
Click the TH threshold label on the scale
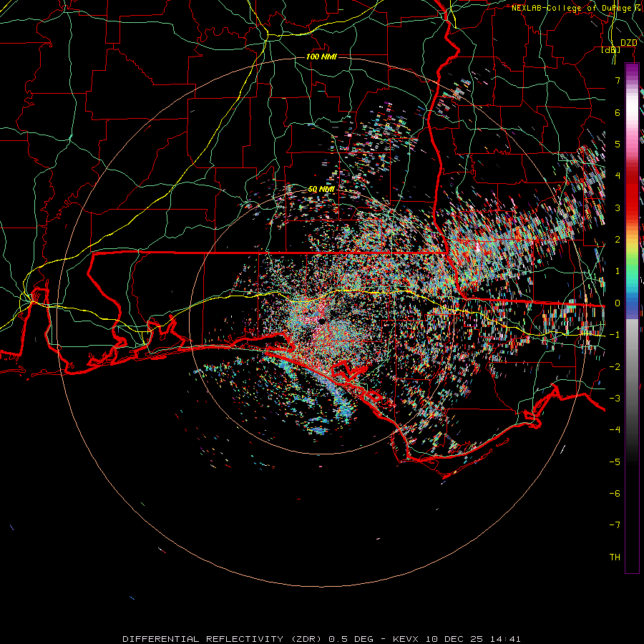pos(615,557)
